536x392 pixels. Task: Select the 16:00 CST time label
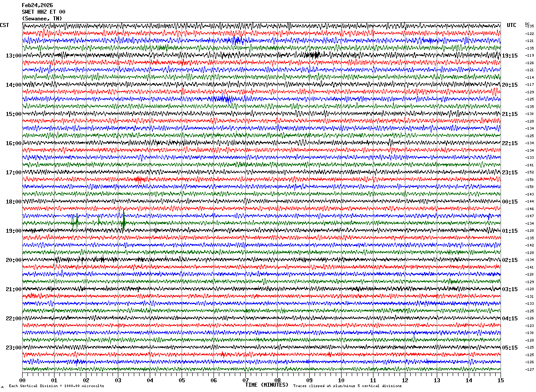tap(14, 143)
